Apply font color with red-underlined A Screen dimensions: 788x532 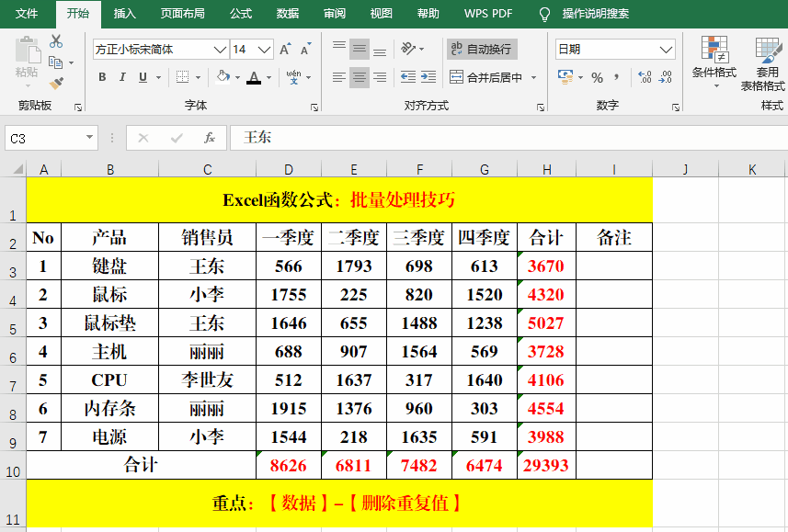click(x=254, y=77)
